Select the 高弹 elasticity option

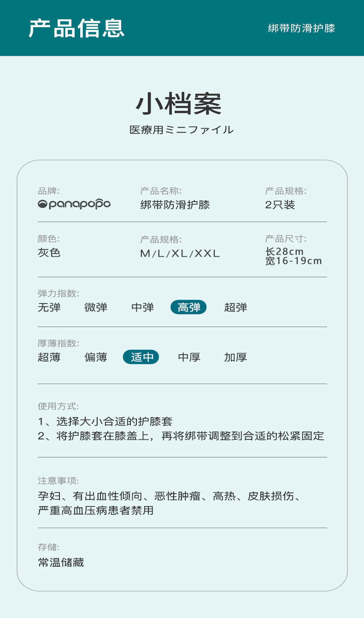click(188, 307)
